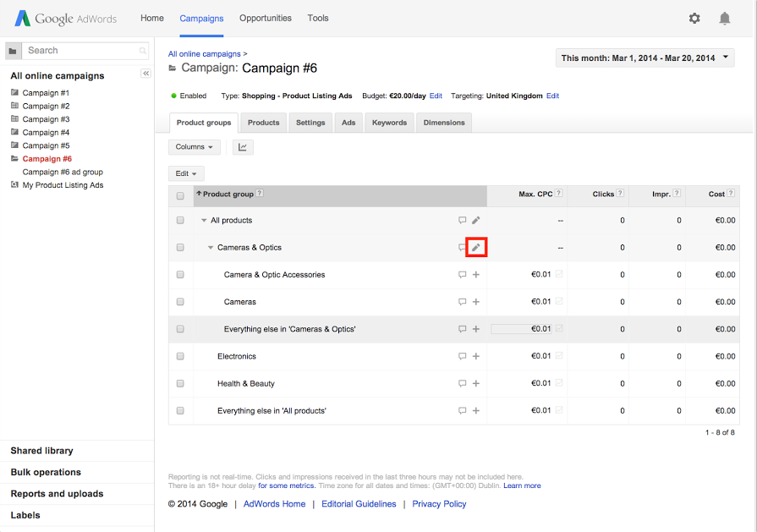Open the Privacy Policy link

[x=439, y=504]
